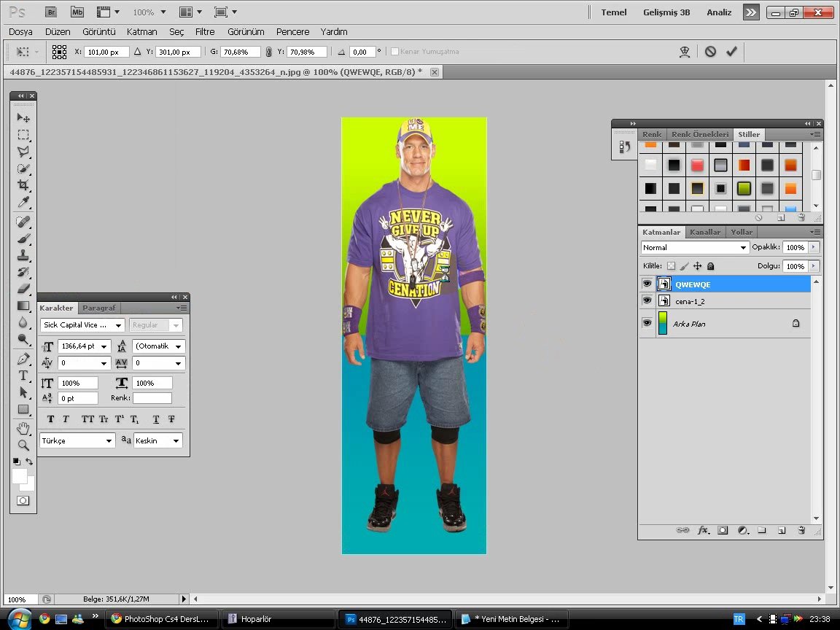Screen dimensions: 840x630
Task: Select the Rectangular Marquee tool
Action: click(23, 134)
